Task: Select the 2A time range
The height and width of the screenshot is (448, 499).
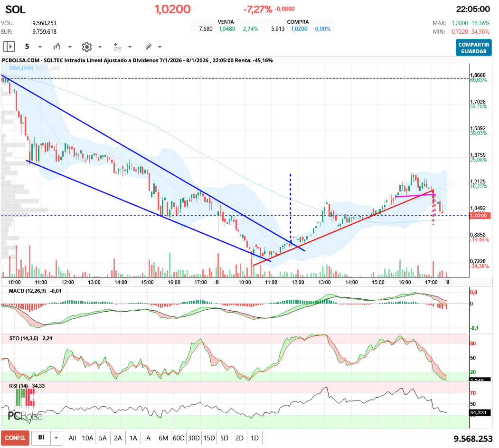Action: tap(118, 438)
